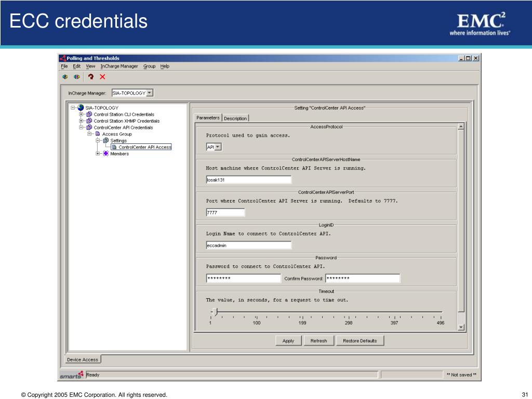Screen dimensions: 532x399
Task: Open the InCharge Manager SIA-TOPOLOGY dropdown
Action: (150, 93)
